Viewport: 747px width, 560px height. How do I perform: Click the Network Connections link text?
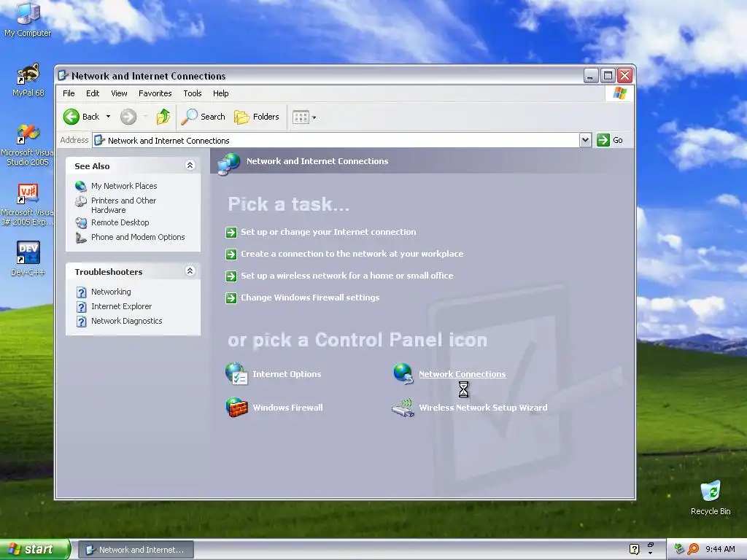pyautogui.click(x=462, y=374)
